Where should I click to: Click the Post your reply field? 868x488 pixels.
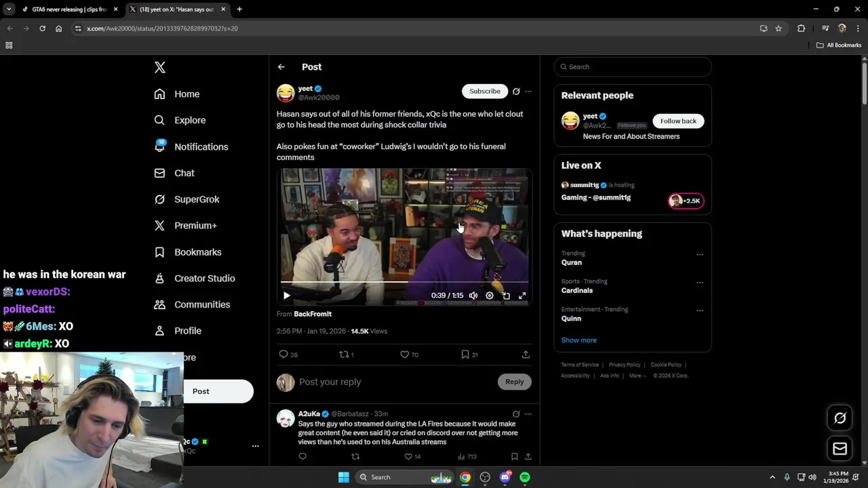click(397, 382)
